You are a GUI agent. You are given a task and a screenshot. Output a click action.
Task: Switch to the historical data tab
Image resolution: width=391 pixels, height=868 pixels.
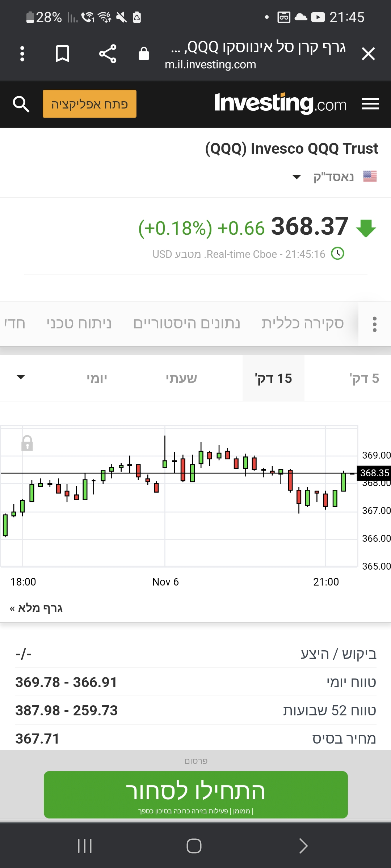(186, 324)
